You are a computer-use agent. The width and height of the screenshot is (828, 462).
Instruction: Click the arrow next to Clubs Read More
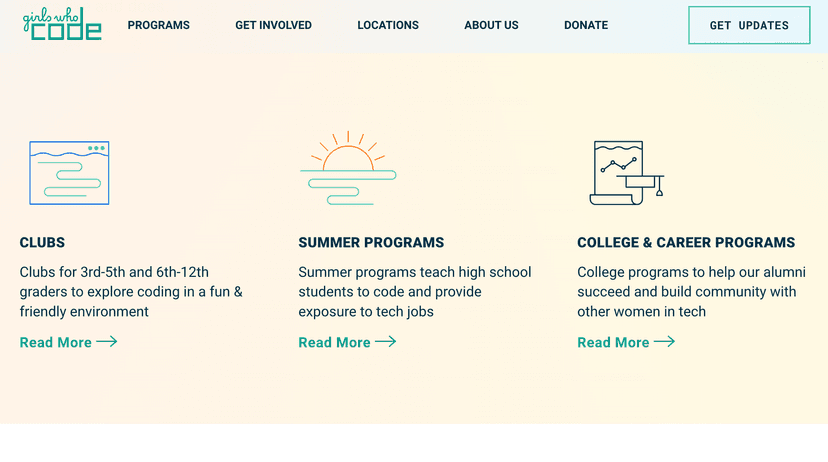[107, 342]
